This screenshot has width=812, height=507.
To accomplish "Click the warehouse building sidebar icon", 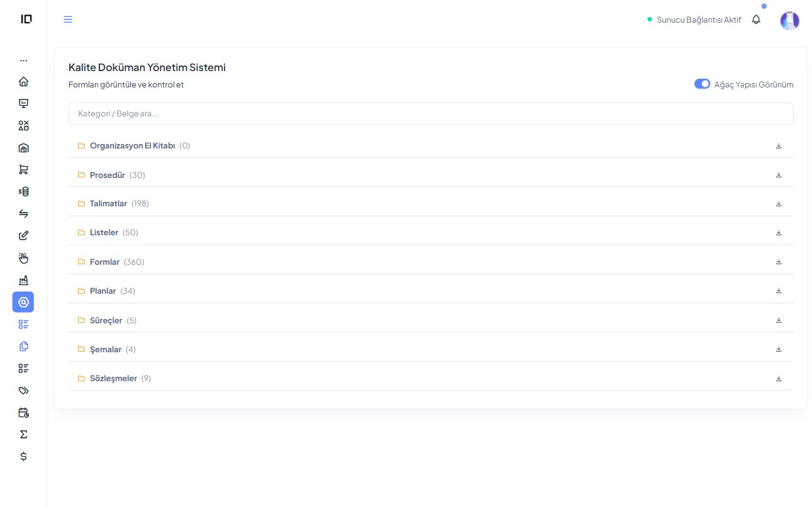I will 23,148.
